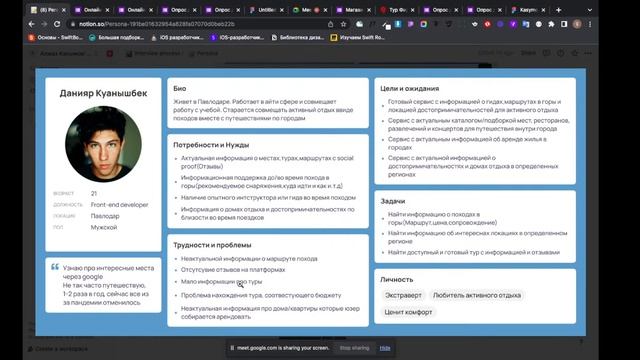This screenshot has height=360, width=640.
Task: Reload the Notion page
Action: (57, 24)
